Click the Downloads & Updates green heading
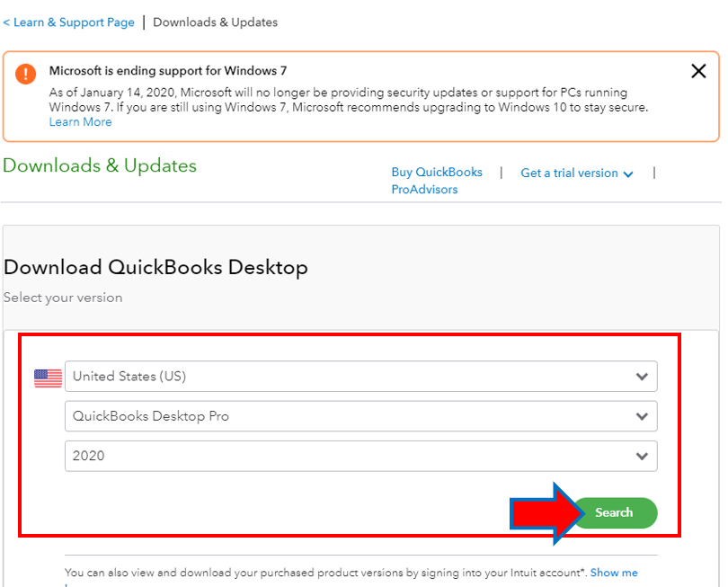Image resolution: width=728 pixels, height=587 pixels. 100,165
